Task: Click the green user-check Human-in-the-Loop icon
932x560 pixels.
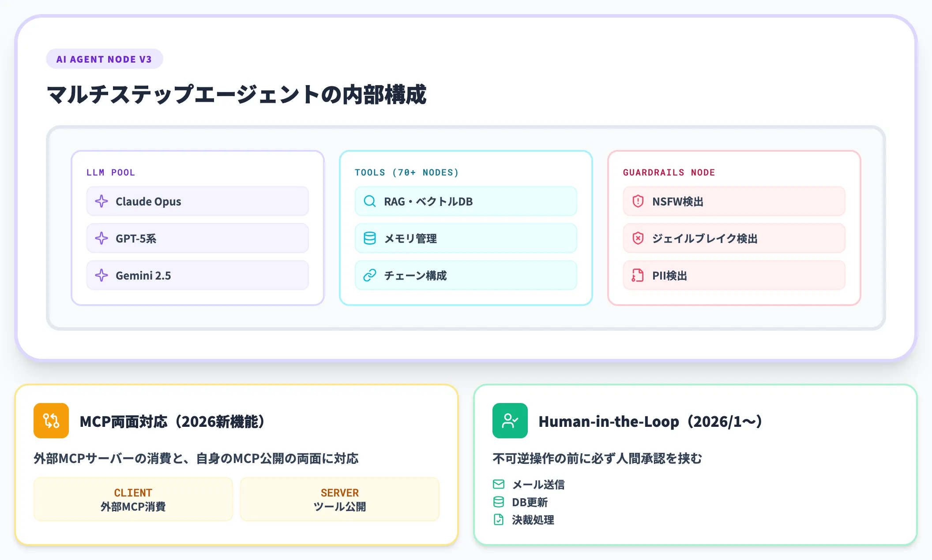Action: [510, 421]
